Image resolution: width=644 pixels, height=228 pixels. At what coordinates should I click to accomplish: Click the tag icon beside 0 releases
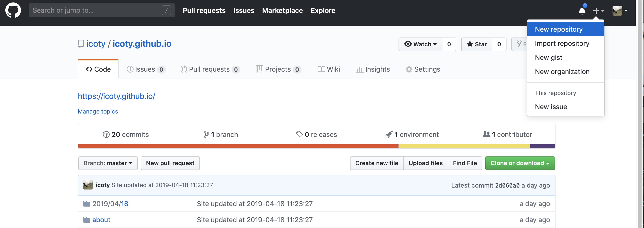[x=299, y=134]
